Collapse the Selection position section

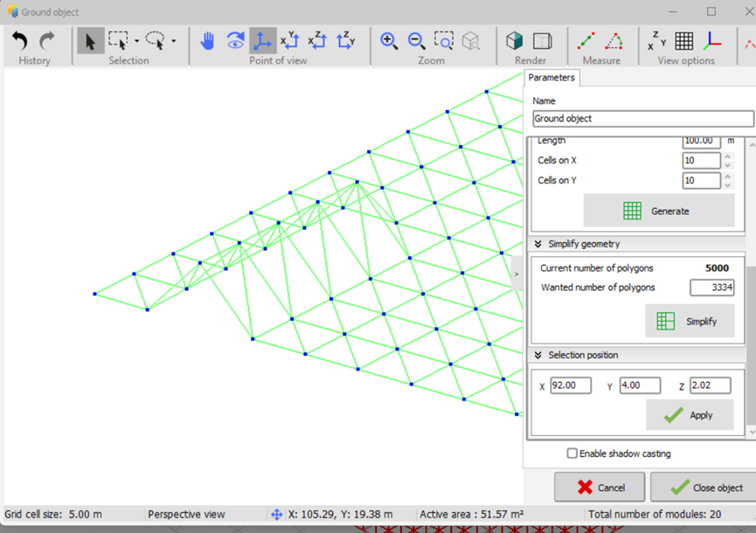538,355
